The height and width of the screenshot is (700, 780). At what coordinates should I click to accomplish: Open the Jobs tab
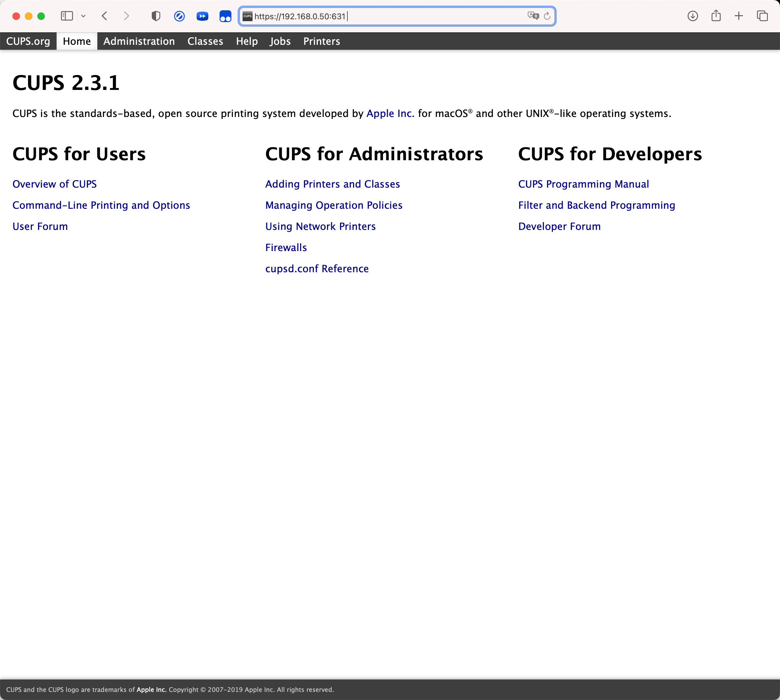click(x=280, y=41)
